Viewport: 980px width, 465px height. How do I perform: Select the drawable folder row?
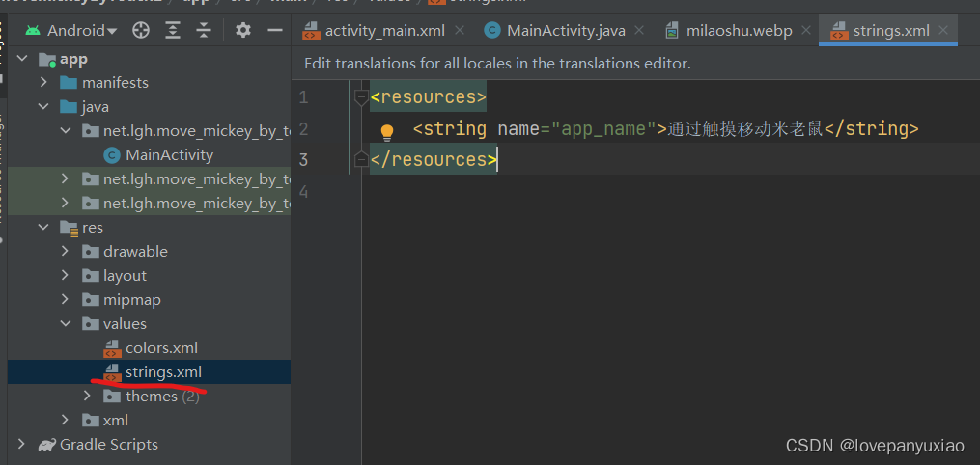(149, 251)
